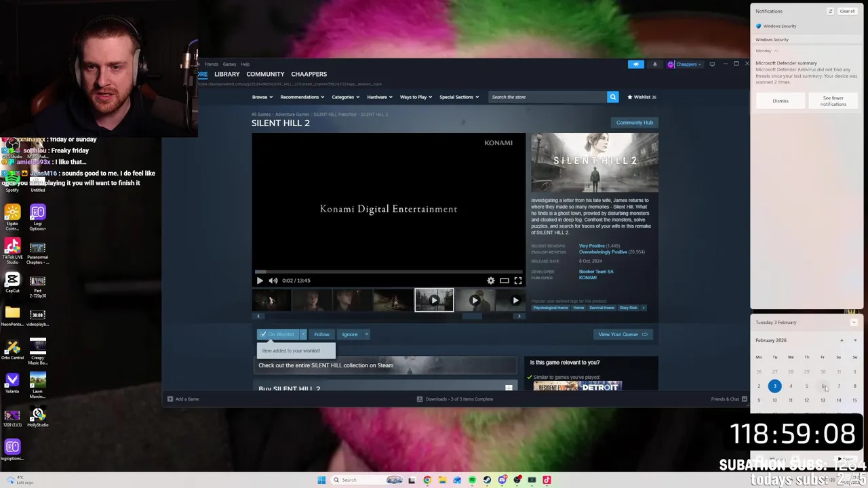Clear all notifications
The width and height of the screenshot is (868, 488).
(847, 11)
